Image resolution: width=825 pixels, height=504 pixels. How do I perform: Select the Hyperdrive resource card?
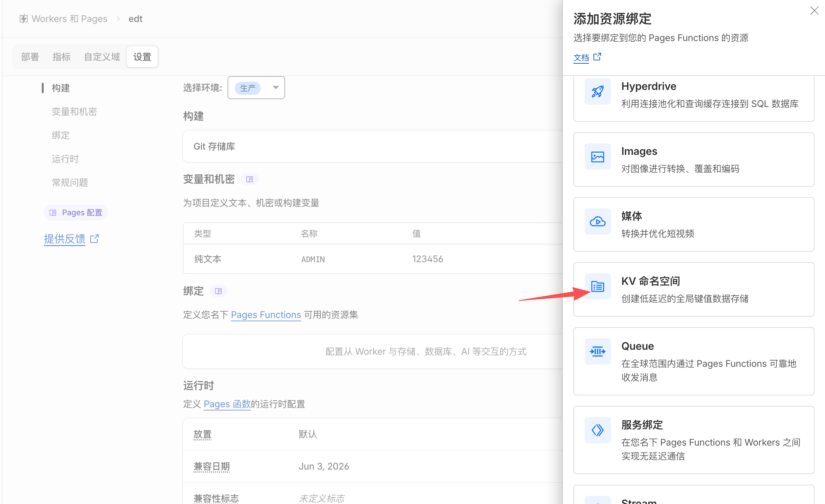coord(694,98)
